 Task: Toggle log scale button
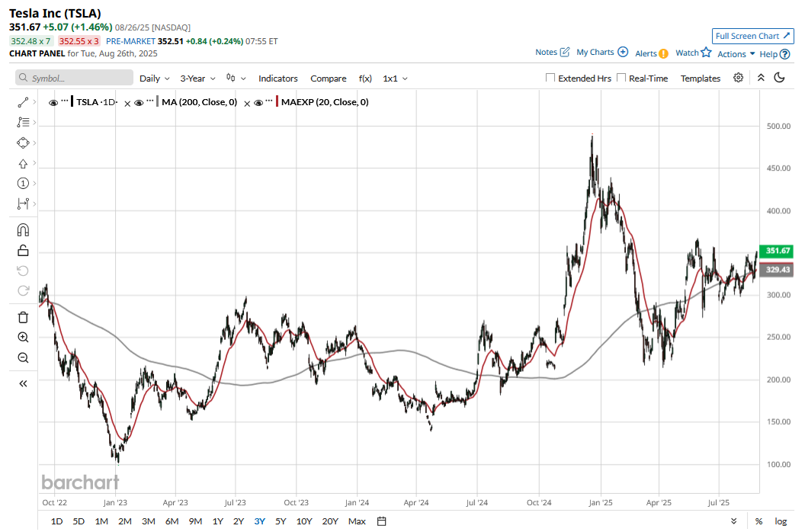tap(781, 521)
